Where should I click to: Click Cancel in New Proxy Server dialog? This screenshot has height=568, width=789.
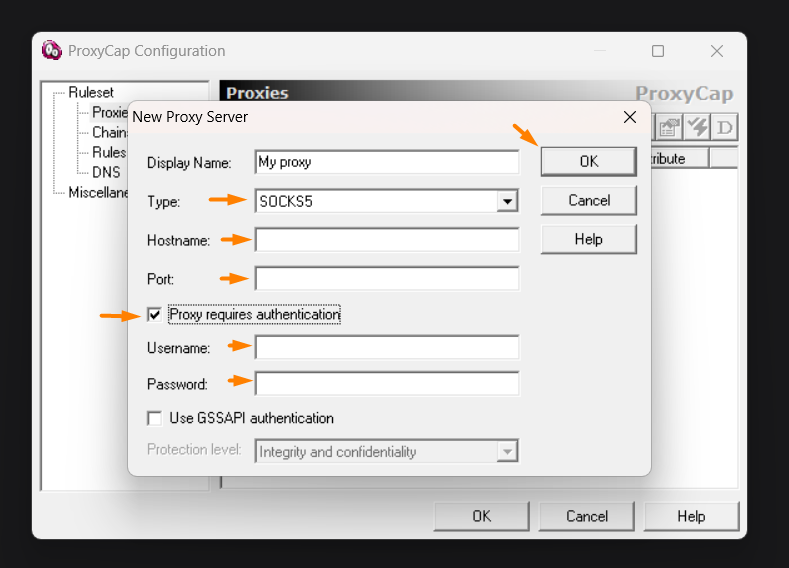coord(589,200)
